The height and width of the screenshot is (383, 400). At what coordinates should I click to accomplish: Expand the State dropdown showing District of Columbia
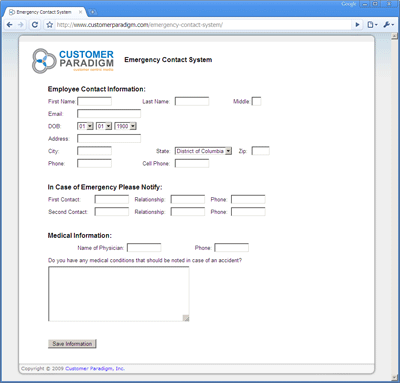tap(203, 151)
